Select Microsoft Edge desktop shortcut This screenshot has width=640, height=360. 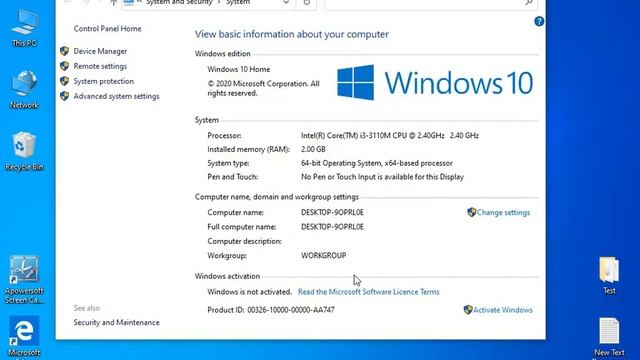(24, 337)
